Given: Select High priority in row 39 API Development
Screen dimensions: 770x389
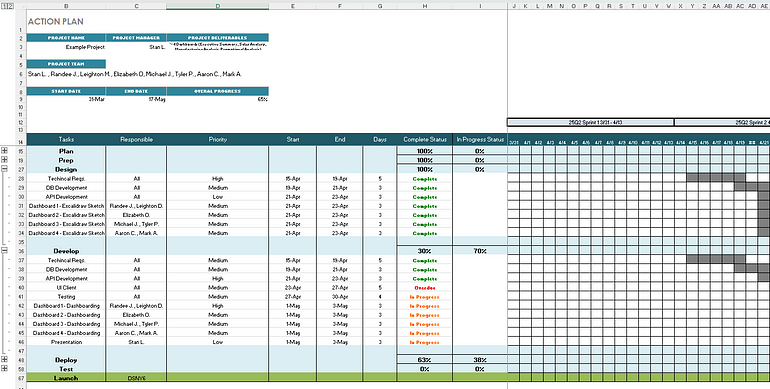Looking at the screenshot, I should click(218, 278).
